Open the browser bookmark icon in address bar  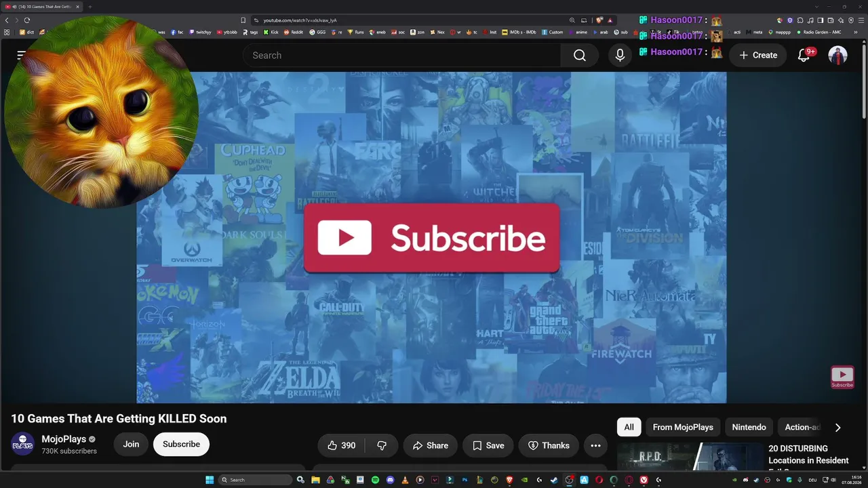pos(243,20)
